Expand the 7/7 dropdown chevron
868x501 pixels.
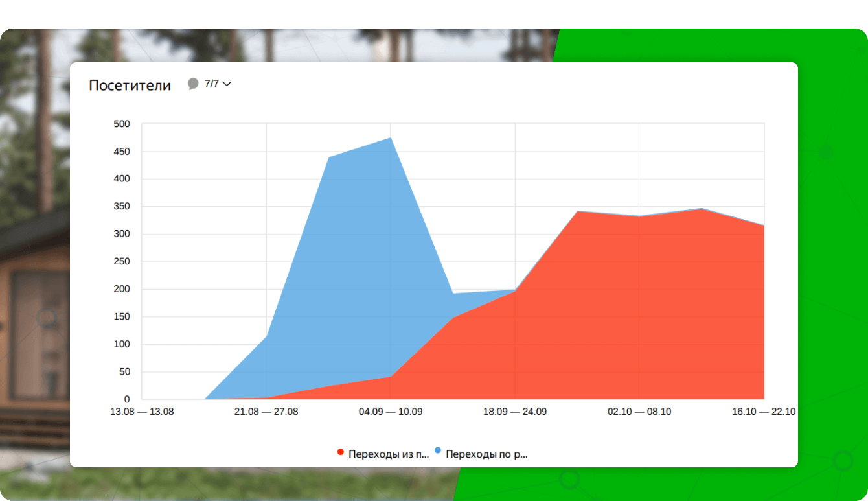click(227, 84)
